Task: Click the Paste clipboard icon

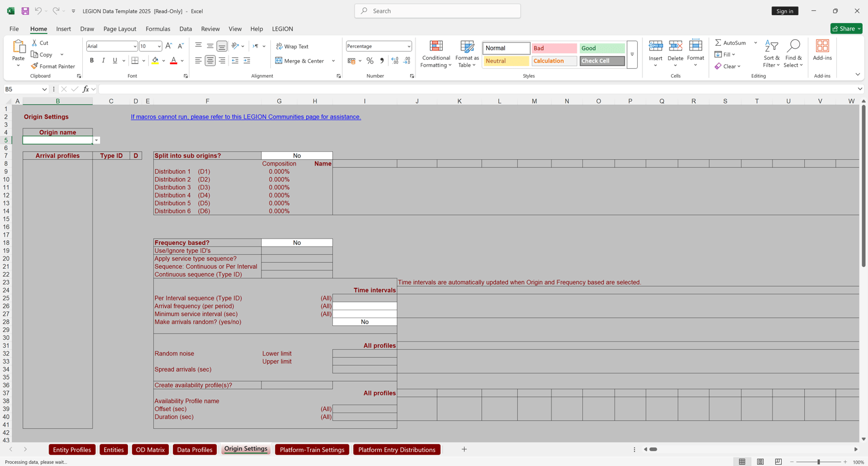Action: [x=19, y=47]
